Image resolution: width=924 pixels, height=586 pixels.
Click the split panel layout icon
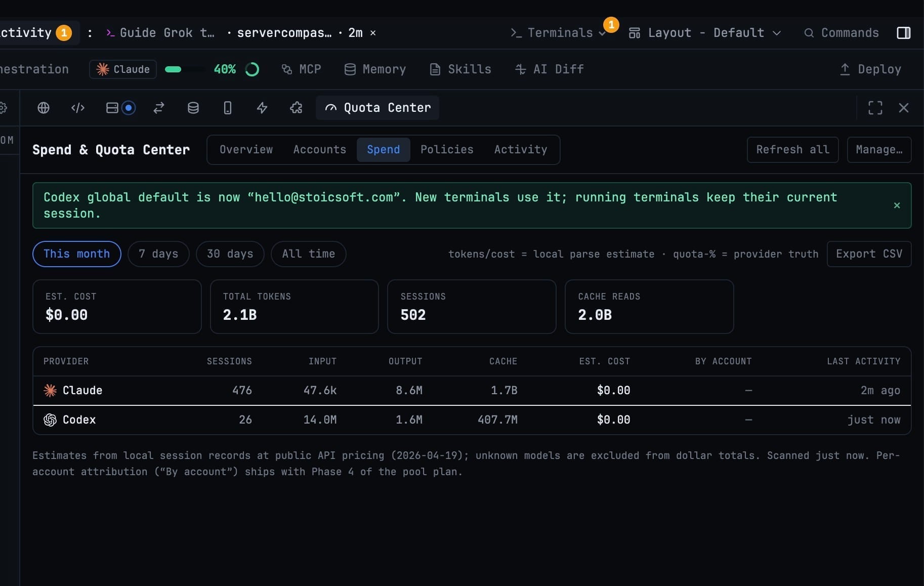(x=112, y=108)
